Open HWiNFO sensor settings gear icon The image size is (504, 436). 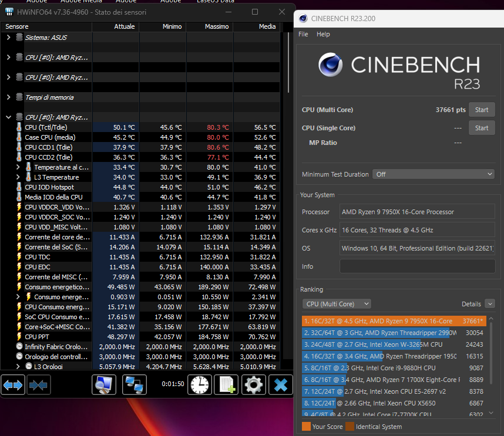click(x=254, y=384)
